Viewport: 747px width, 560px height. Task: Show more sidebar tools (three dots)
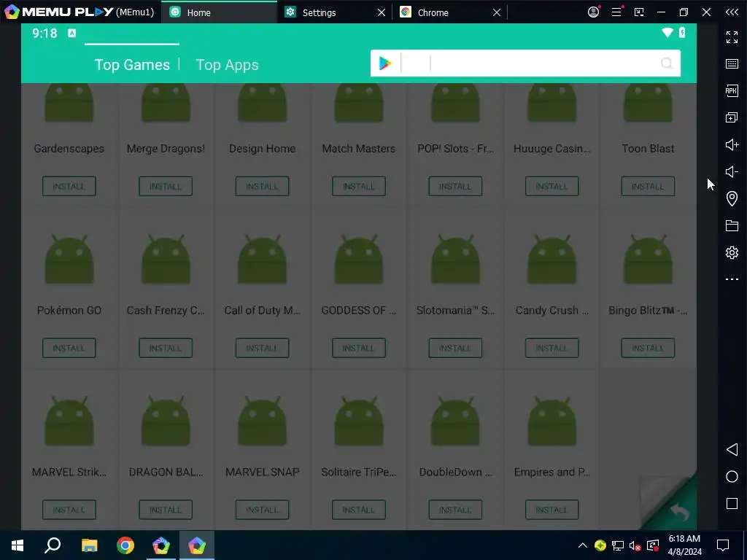point(732,279)
